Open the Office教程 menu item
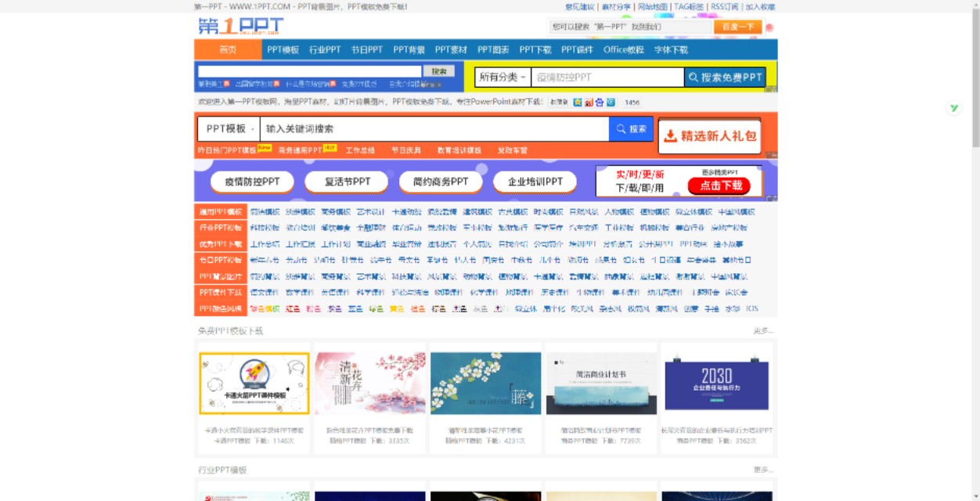 (x=625, y=49)
